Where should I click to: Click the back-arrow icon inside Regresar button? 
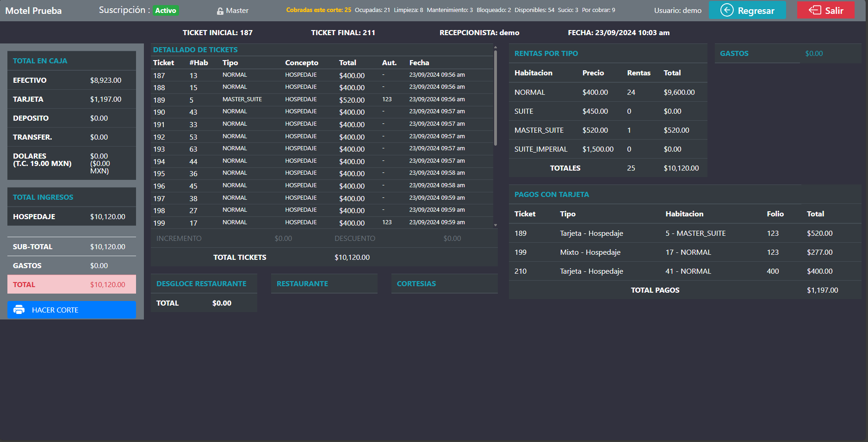(726, 10)
